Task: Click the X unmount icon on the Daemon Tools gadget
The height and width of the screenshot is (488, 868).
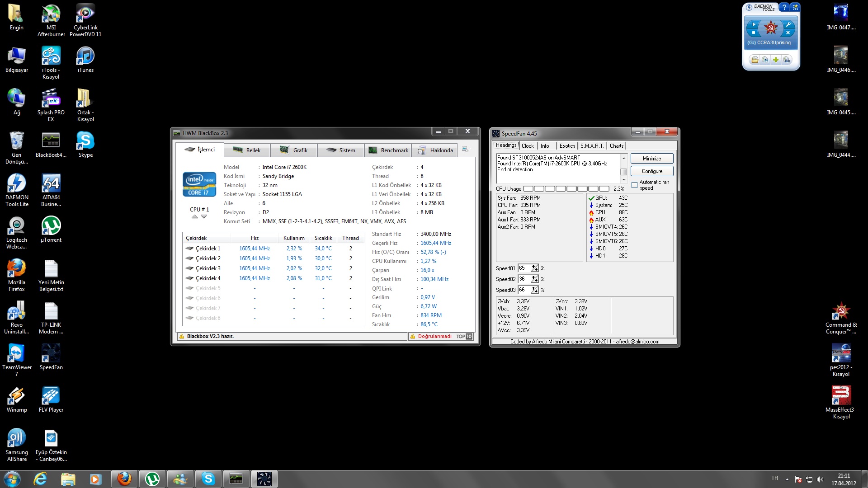Action: [x=788, y=33]
